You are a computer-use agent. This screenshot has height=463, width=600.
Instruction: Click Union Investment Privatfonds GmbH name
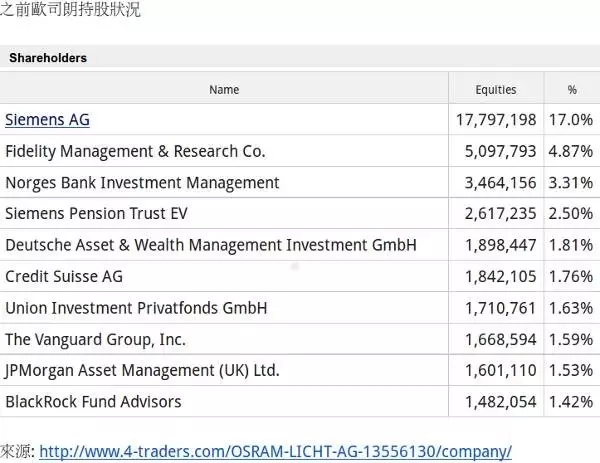tap(136, 308)
